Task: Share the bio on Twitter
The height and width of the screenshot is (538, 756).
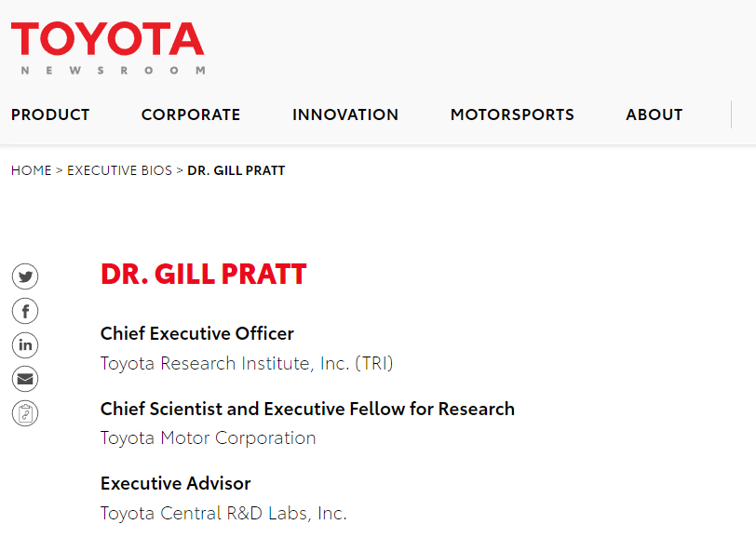Action: coord(25,276)
